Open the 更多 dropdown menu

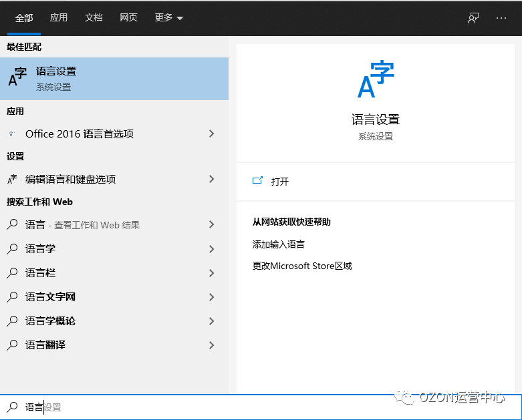point(169,17)
